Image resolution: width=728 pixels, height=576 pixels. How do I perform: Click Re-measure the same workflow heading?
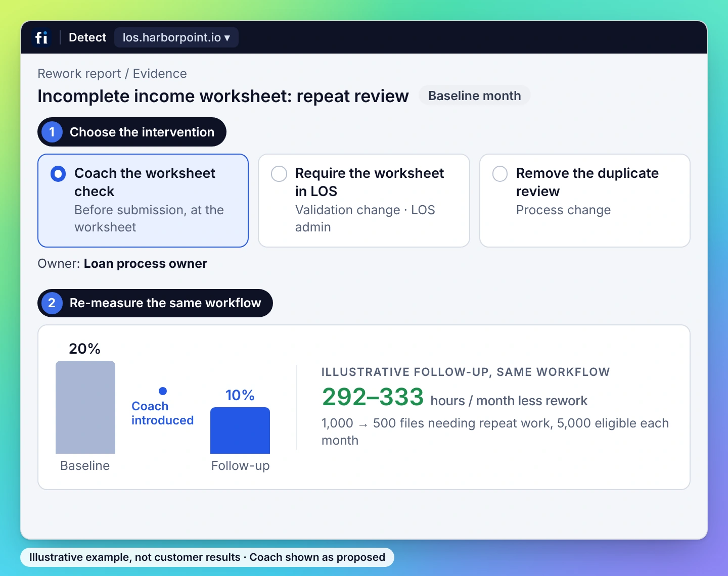155,303
